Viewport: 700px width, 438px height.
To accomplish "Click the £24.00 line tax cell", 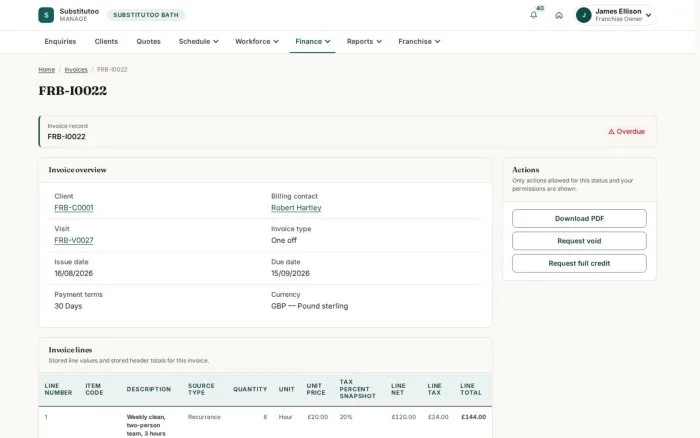I will pos(438,417).
